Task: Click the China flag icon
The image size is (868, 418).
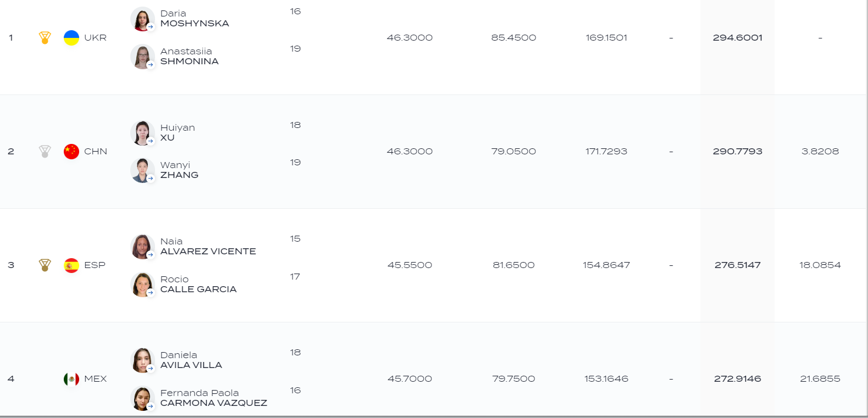Action: point(71,152)
